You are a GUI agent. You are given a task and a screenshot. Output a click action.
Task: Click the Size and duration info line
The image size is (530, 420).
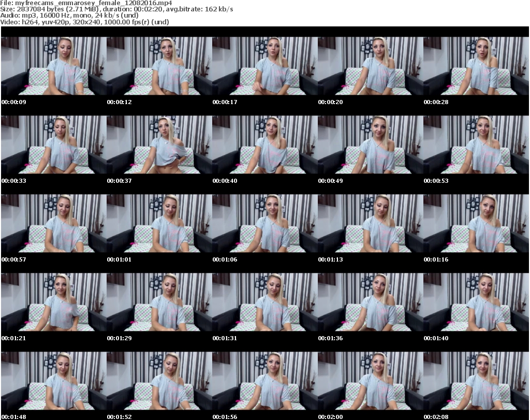116,9
